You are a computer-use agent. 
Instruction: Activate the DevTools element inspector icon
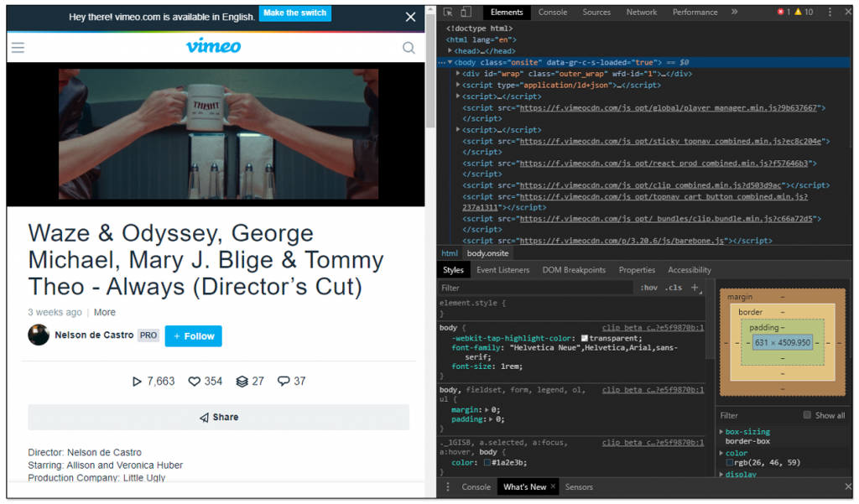[448, 12]
